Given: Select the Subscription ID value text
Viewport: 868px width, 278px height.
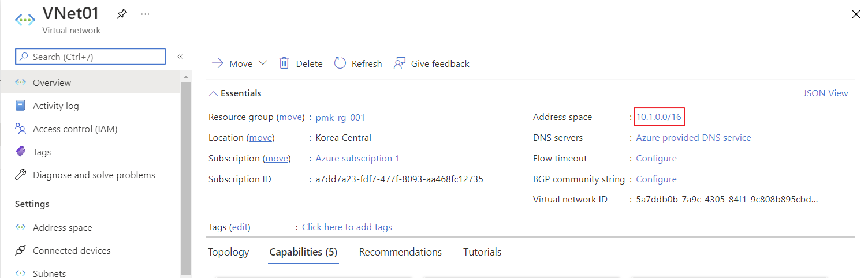Looking at the screenshot, I should click(x=399, y=179).
